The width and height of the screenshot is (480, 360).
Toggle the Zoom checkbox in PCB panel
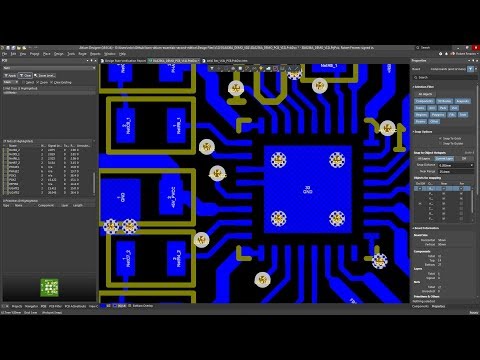tap(38, 82)
